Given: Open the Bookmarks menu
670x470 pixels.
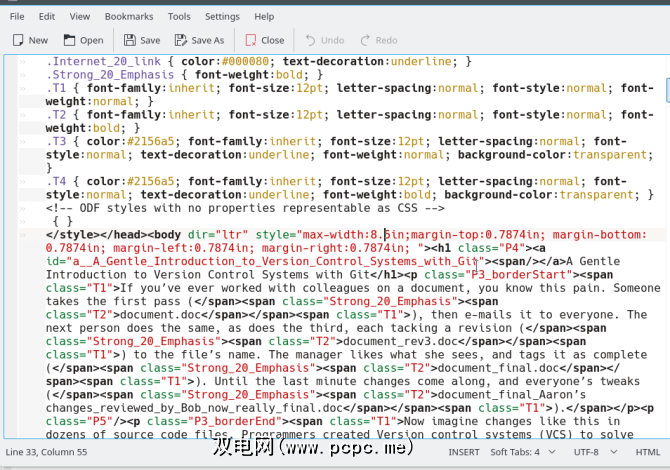Looking at the screenshot, I should coord(128,17).
